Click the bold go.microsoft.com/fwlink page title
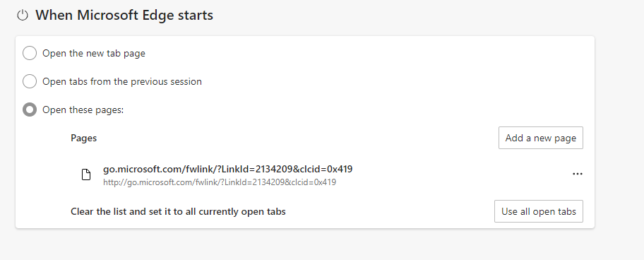 [227, 169]
